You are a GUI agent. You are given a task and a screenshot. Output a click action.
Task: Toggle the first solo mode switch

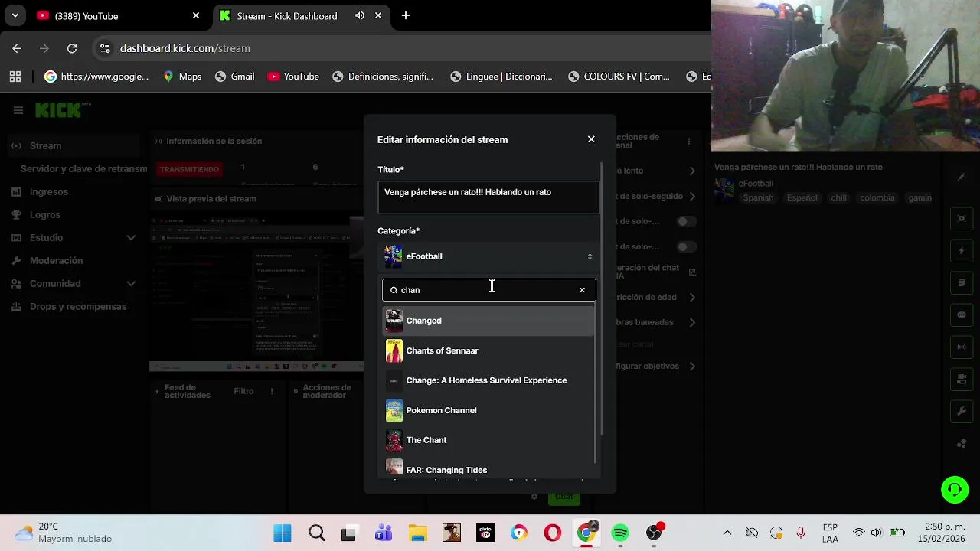click(x=686, y=221)
